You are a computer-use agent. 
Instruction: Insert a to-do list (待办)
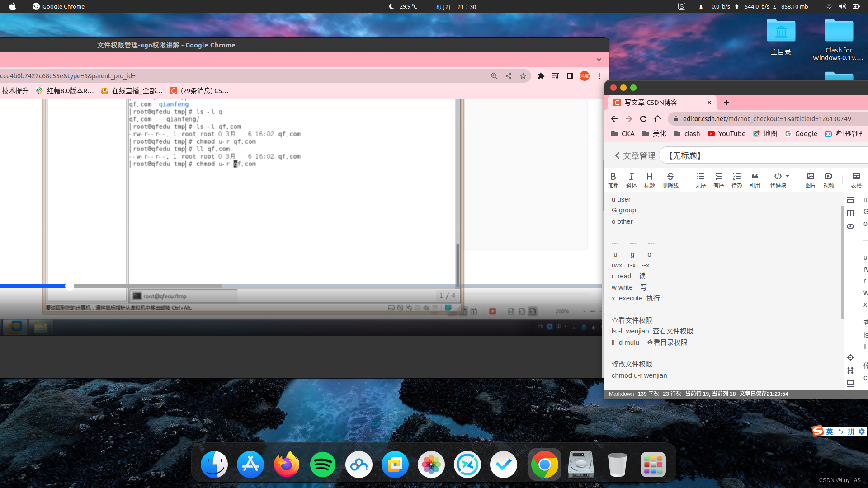click(x=736, y=180)
